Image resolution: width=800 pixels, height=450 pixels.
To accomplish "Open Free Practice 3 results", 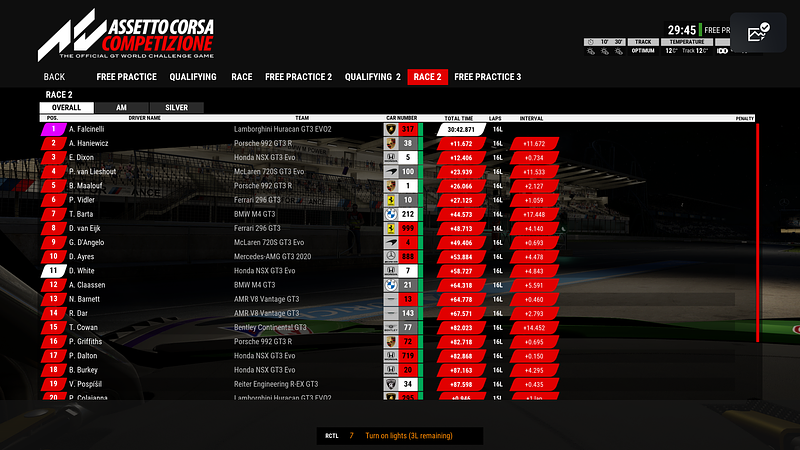I will (488, 77).
